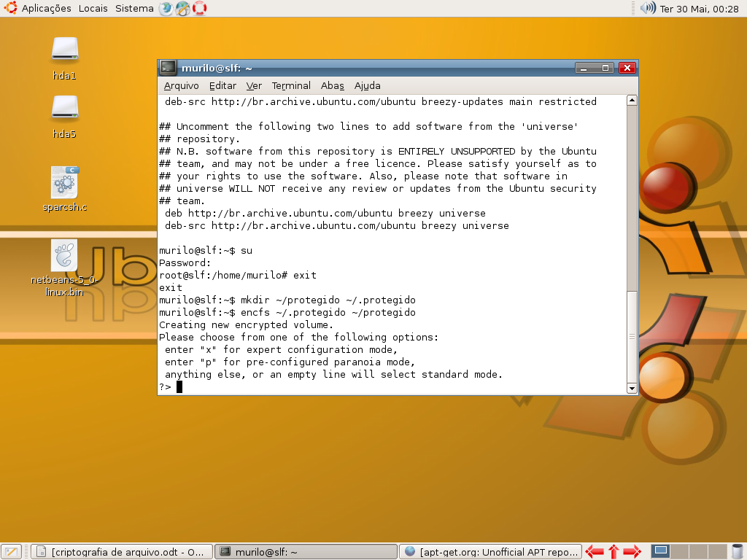Switch to the fourth workspace in switcher
Viewport: 747px width, 560px height.
click(716, 552)
